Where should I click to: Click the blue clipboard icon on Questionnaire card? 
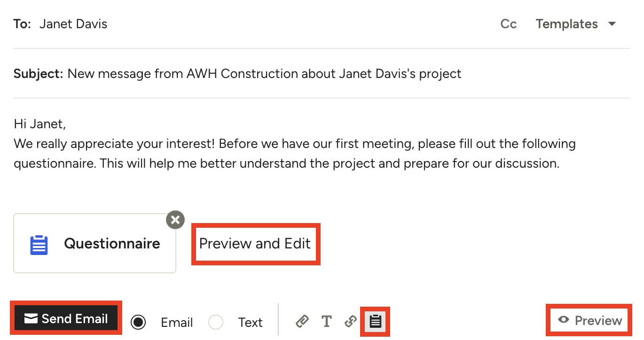click(39, 245)
